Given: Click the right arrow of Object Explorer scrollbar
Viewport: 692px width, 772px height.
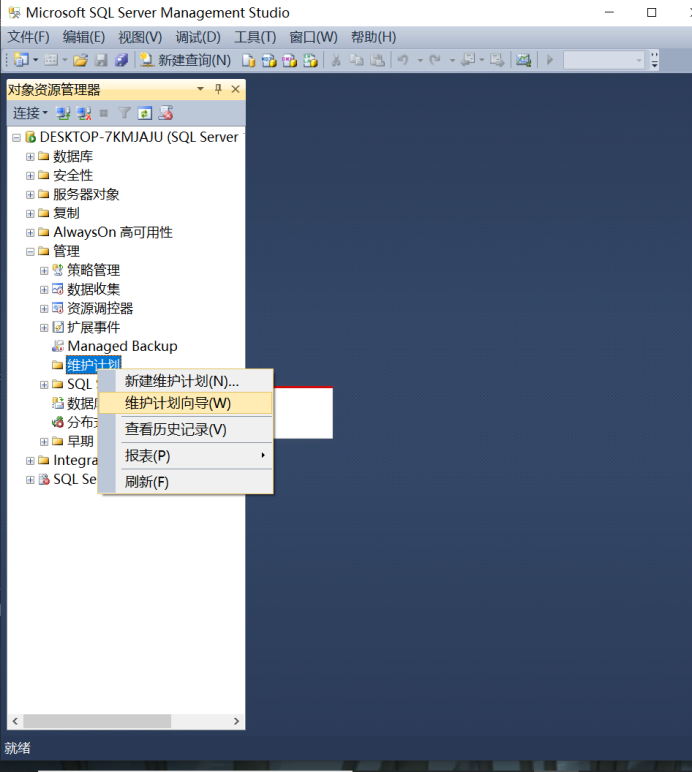Looking at the screenshot, I should (x=236, y=721).
